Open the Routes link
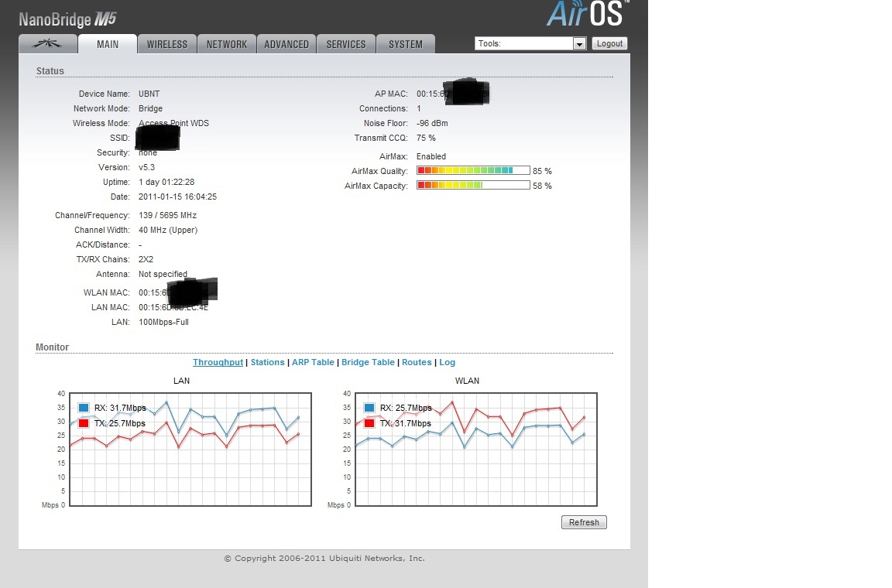Image resolution: width=892 pixels, height=588 pixels. (417, 362)
